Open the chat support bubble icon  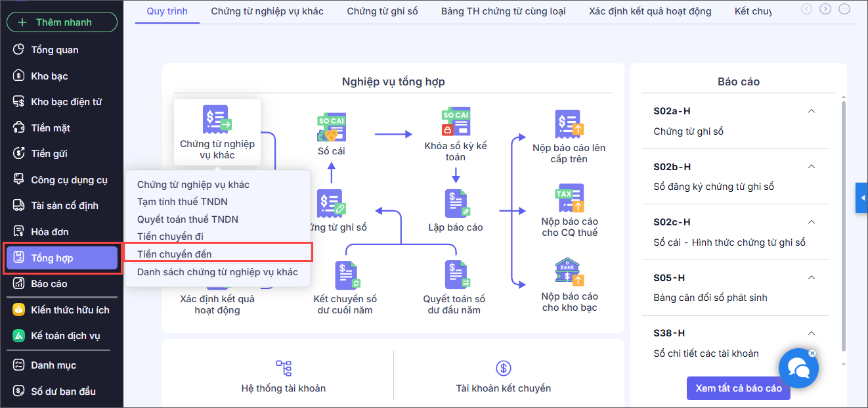click(798, 369)
